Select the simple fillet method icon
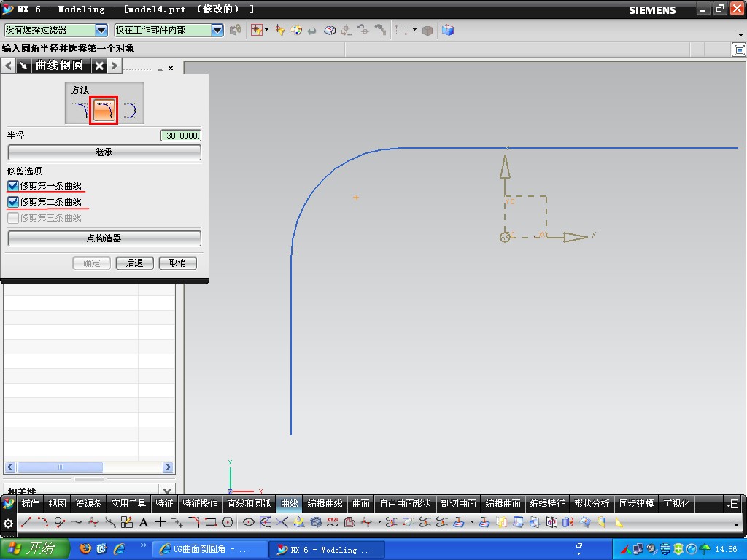 coord(79,110)
